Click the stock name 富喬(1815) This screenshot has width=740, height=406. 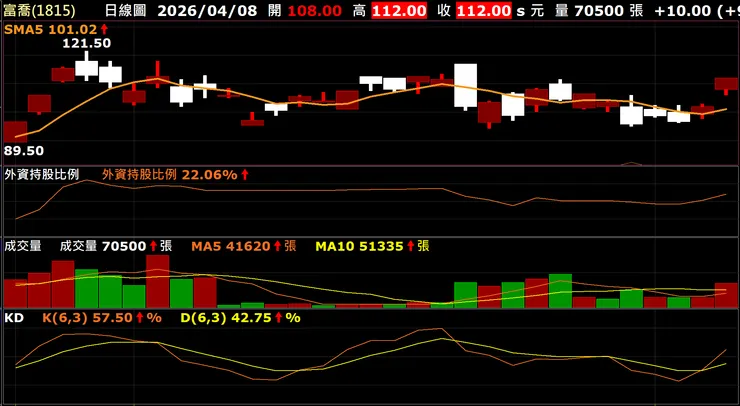(x=39, y=10)
